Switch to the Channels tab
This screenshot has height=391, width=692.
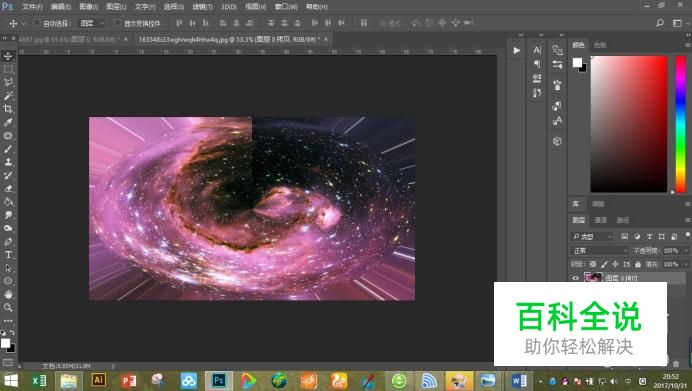pyautogui.click(x=600, y=220)
